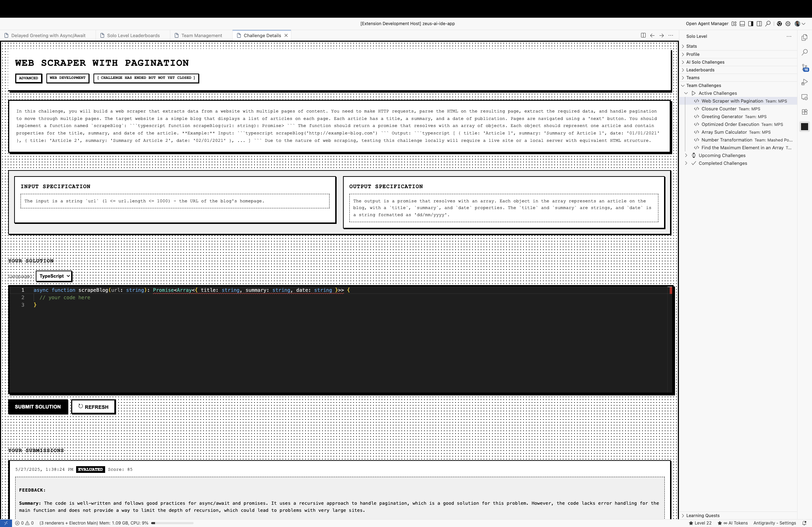Open Source Control with 16 badge
Screen dimensions: 812x527
[x=805, y=67]
